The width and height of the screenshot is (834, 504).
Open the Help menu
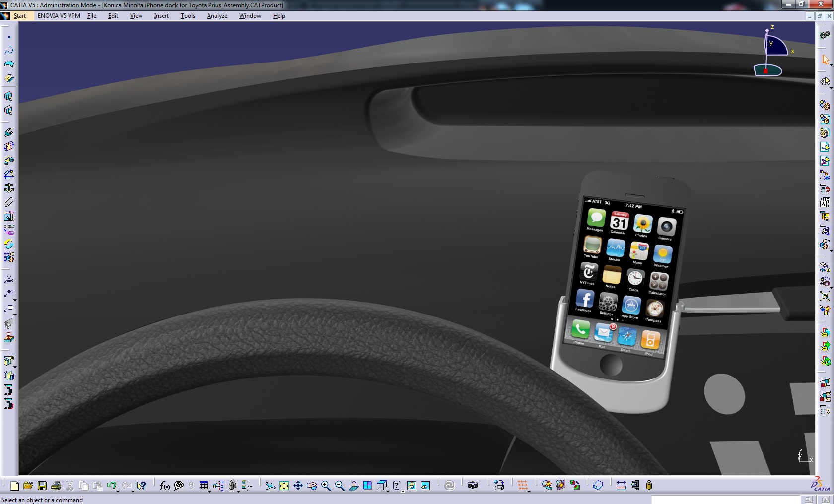(279, 16)
